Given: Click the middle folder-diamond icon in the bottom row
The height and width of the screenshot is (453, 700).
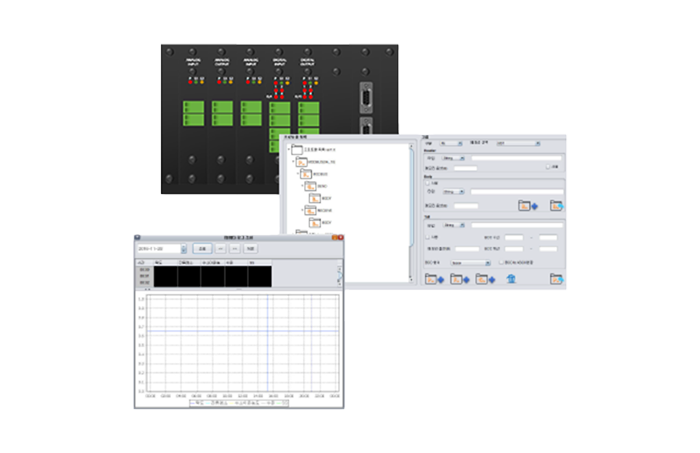Looking at the screenshot, I should click(x=460, y=279).
